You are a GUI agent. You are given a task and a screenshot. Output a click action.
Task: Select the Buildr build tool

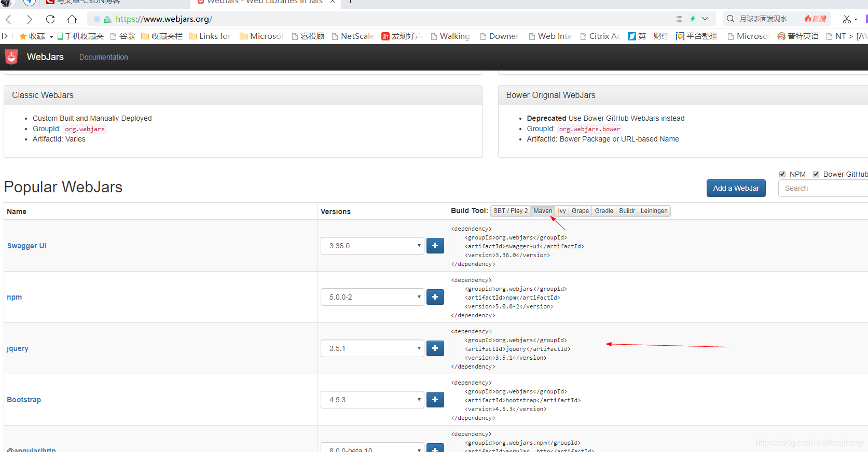coord(627,211)
